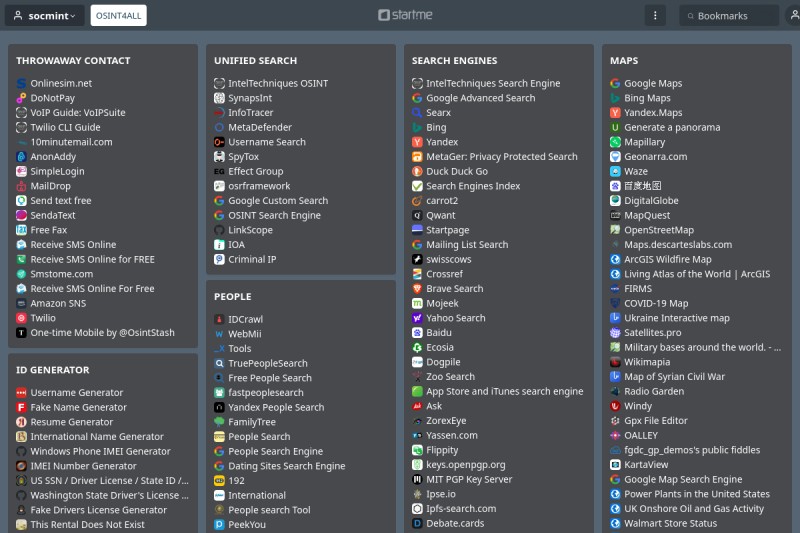Open the 10minutemail.com link

pos(71,142)
